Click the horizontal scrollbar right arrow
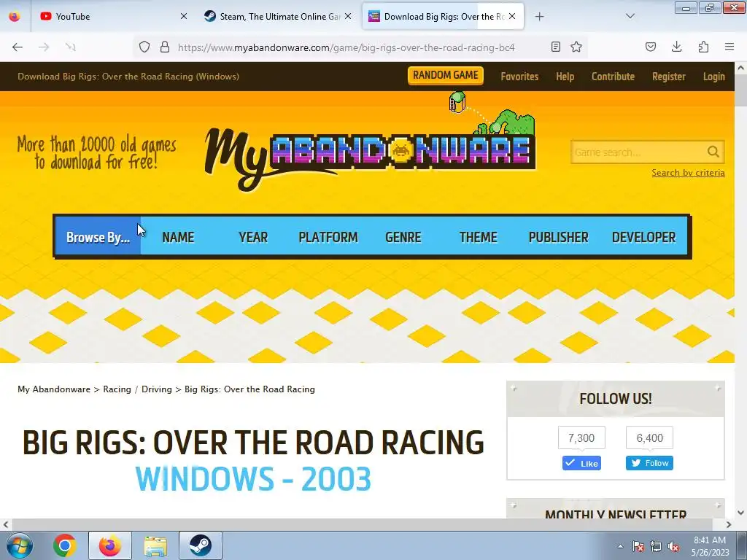 click(x=729, y=524)
